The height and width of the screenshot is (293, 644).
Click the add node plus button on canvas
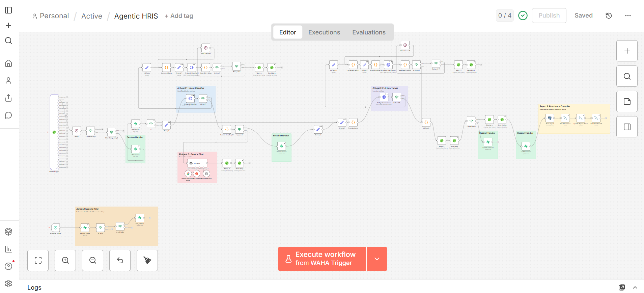(x=627, y=51)
